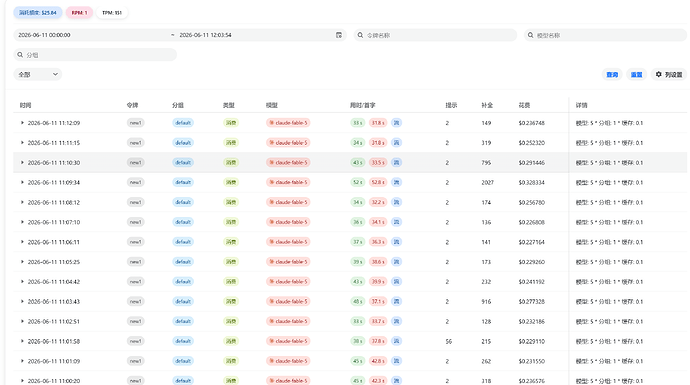The image size is (690, 385).
Task: Click the new1 token tag in the 11:12:09 row
Action: (136, 123)
